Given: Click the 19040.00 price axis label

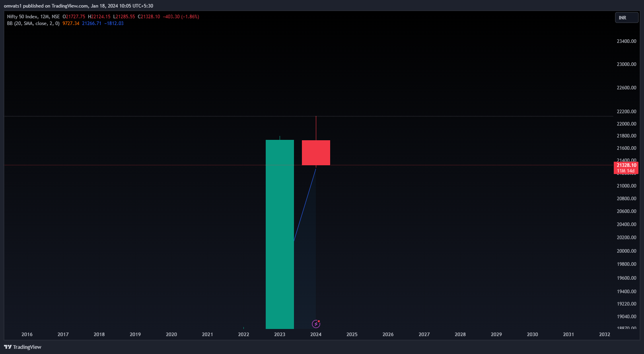Looking at the screenshot, I should (626, 317).
